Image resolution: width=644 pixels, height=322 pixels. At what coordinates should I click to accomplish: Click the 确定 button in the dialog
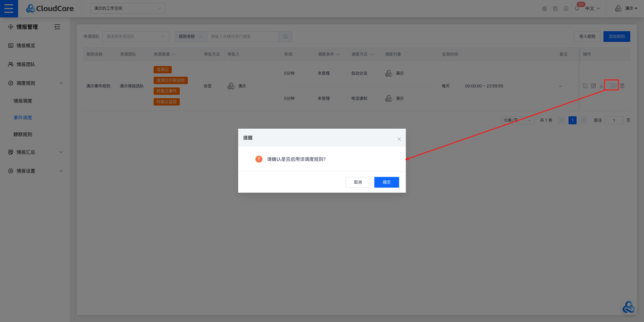(386, 182)
